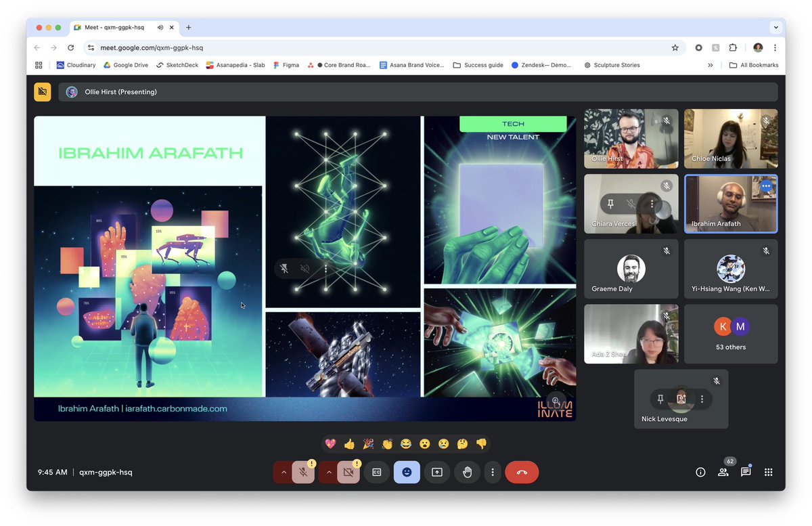Open the Google Drive bookmark
Screen dimensions: 812x526
126,65
